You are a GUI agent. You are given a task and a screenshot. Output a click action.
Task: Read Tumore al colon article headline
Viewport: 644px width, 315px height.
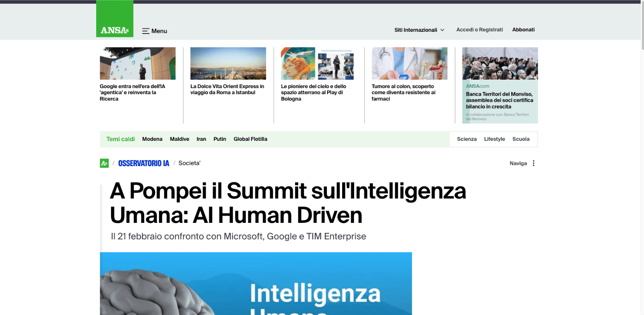[403, 93]
